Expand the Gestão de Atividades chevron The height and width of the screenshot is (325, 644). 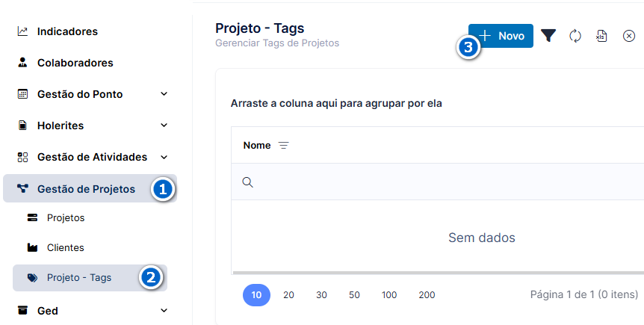coord(164,157)
